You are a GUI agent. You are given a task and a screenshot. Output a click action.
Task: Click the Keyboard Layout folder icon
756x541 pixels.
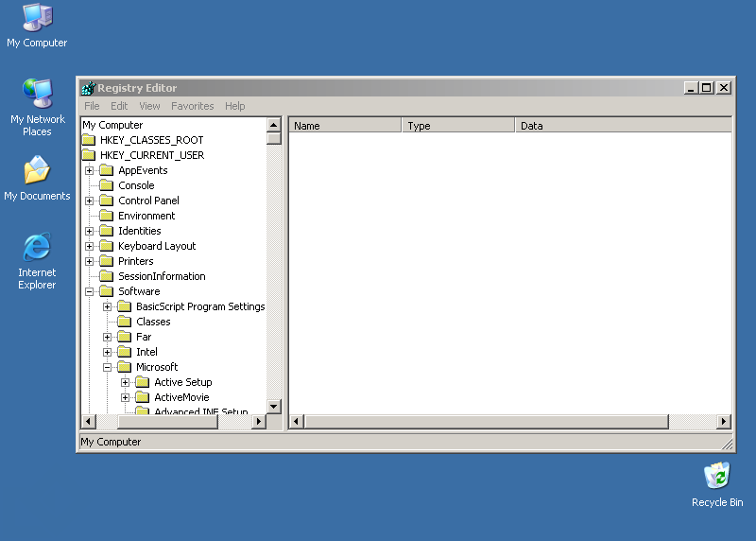pos(107,246)
